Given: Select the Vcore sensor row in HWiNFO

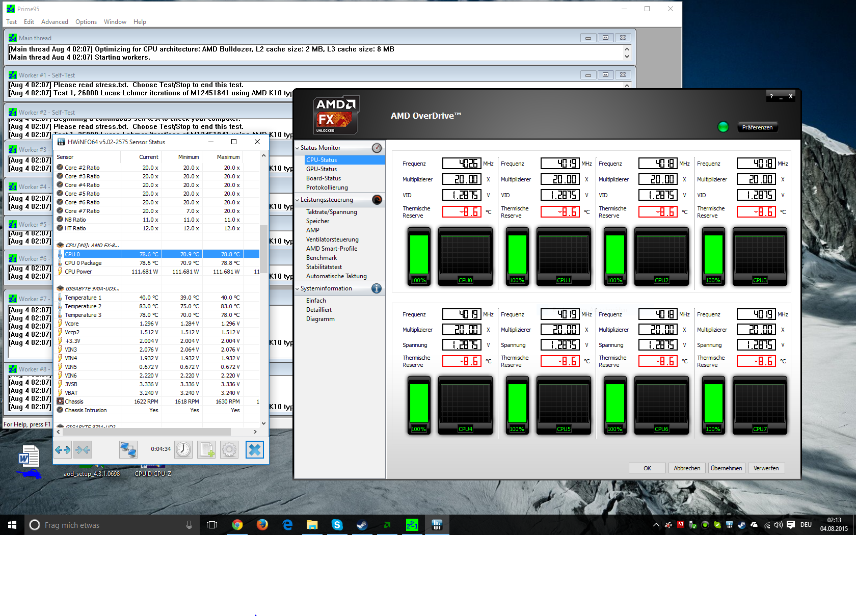Looking at the screenshot, I should [x=157, y=324].
